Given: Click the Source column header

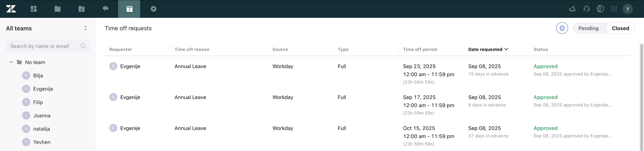Looking at the screenshot, I should 280,49.
